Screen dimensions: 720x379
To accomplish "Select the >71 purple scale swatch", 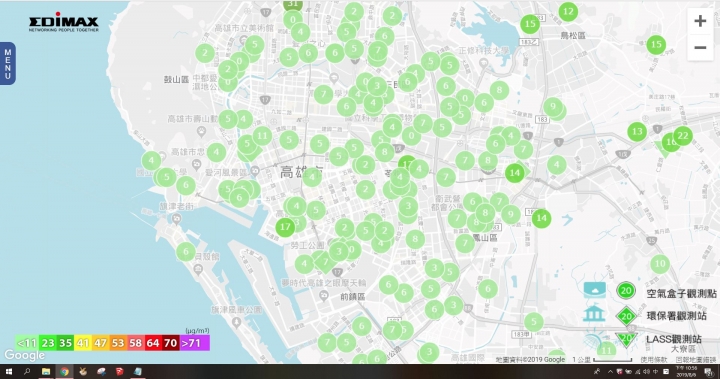I will pyautogui.click(x=194, y=343).
